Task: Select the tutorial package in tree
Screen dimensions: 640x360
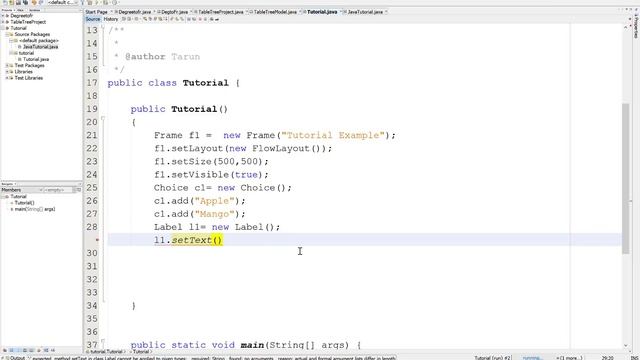Action: pyautogui.click(x=26, y=53)
